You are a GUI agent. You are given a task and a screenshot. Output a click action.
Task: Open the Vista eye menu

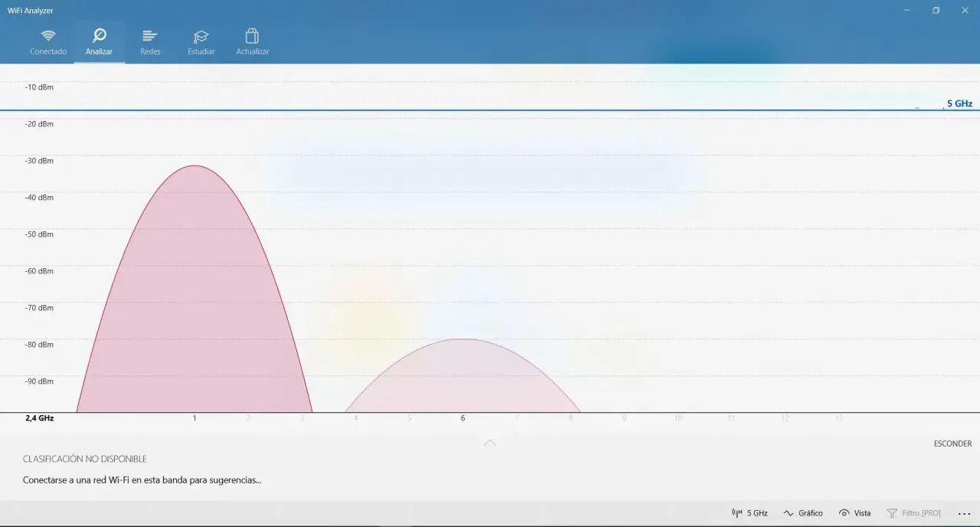tap(855, 513)
